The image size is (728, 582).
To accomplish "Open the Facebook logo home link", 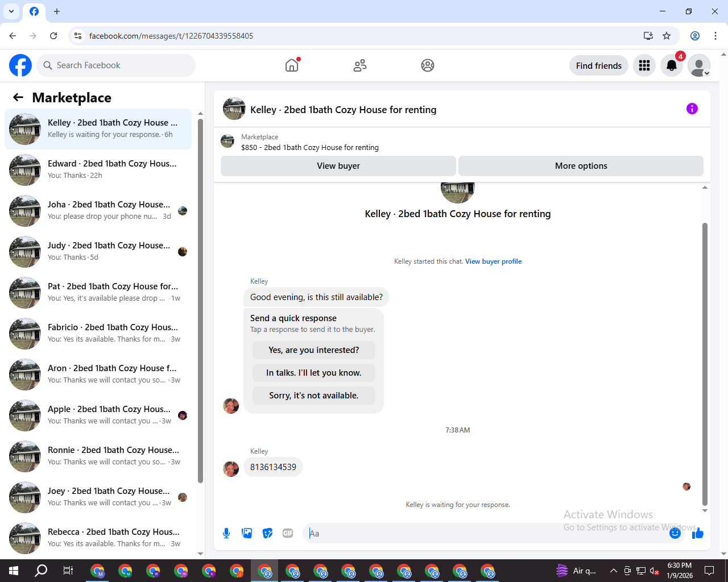I will coord(20,65).
